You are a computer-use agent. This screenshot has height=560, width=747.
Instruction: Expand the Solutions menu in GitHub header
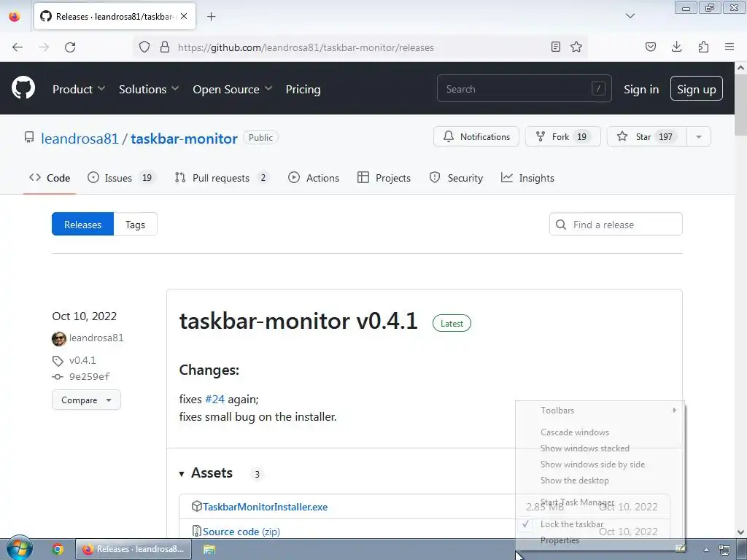click(x=149, y=89)
